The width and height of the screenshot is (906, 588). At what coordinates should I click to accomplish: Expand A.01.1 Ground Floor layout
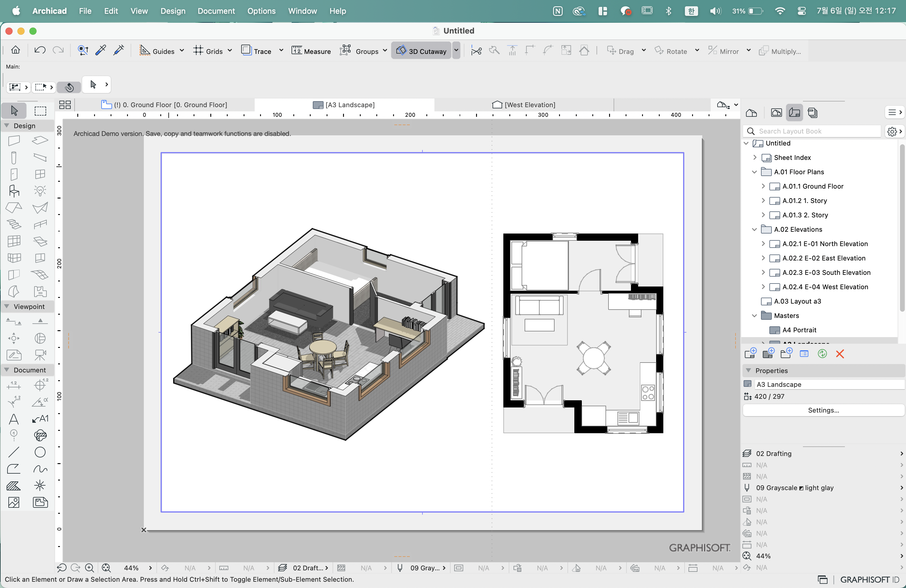[x=763, y=186]
